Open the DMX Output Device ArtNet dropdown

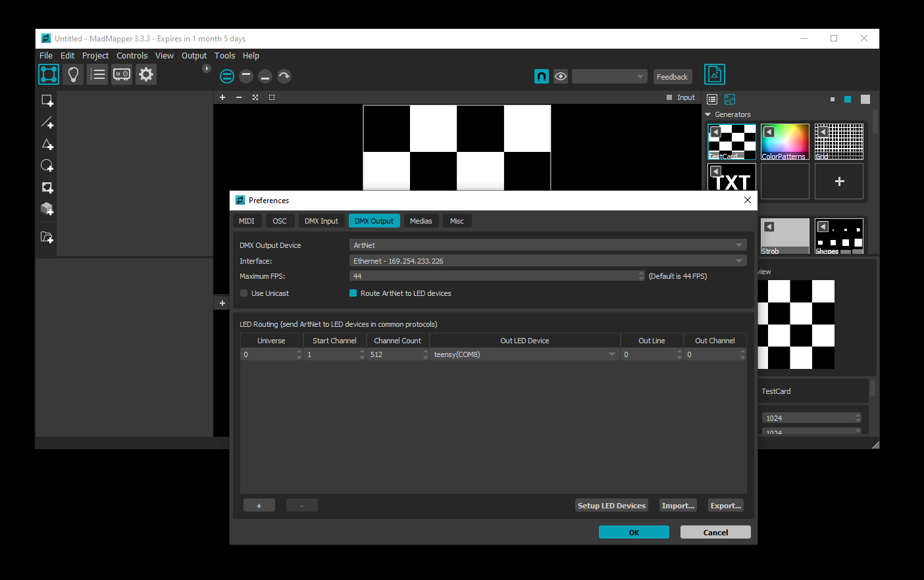pos(548,245)
